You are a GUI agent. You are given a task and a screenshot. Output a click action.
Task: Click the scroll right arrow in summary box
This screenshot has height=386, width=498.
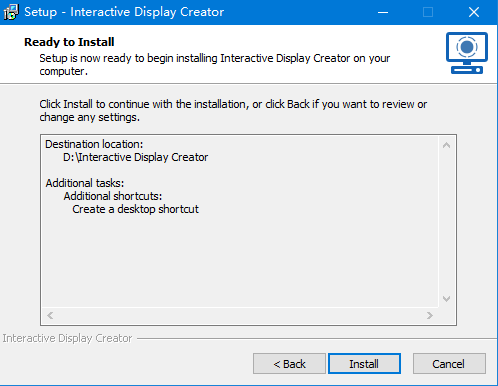point(430,315)
